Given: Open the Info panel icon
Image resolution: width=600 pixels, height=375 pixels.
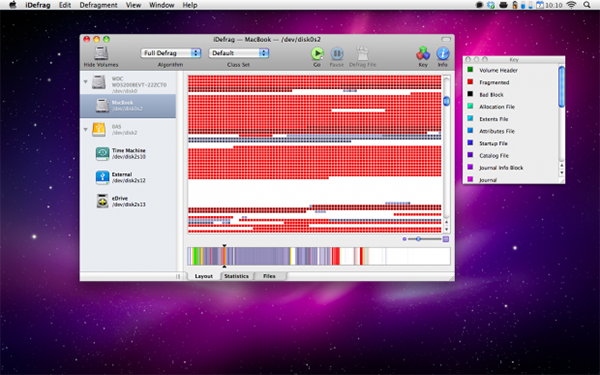Looking at the screenshot, I should click(x=443, y=54).
